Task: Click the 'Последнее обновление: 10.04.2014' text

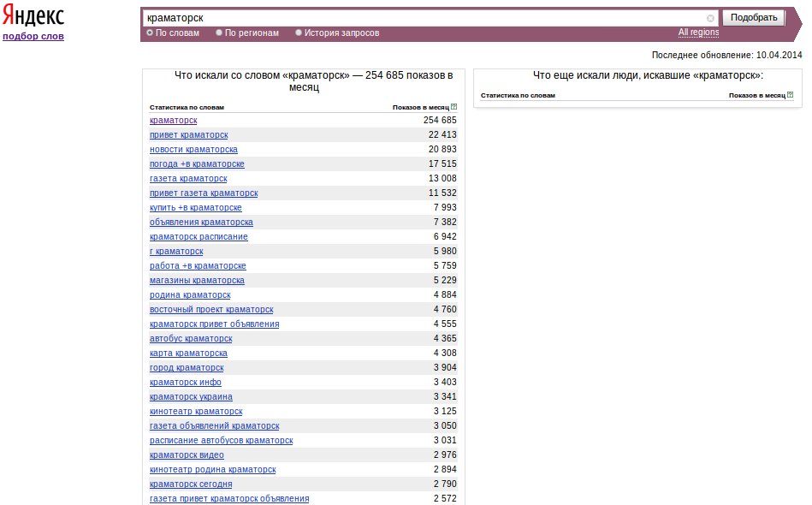Action: tap(726, 55)
